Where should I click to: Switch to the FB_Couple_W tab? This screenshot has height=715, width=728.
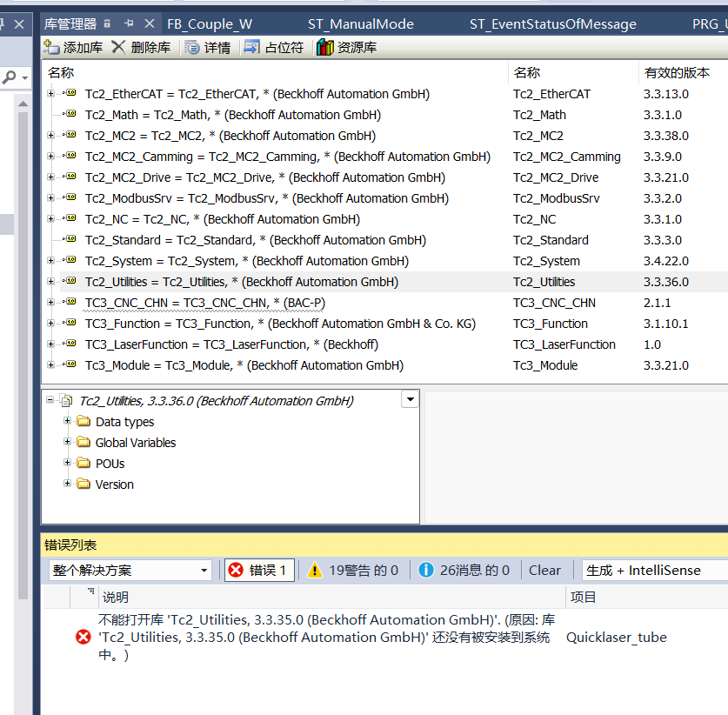(x=210, y=23)
